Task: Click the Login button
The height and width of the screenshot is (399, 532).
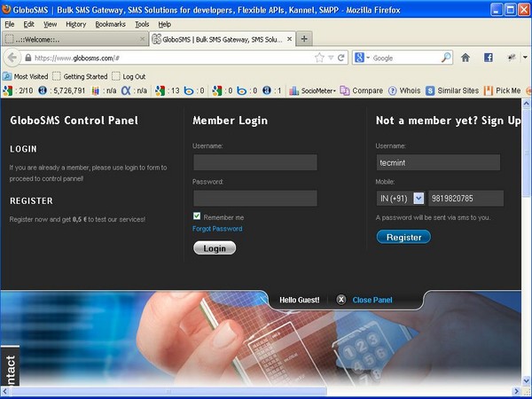Action: click(x=215, y=248)
